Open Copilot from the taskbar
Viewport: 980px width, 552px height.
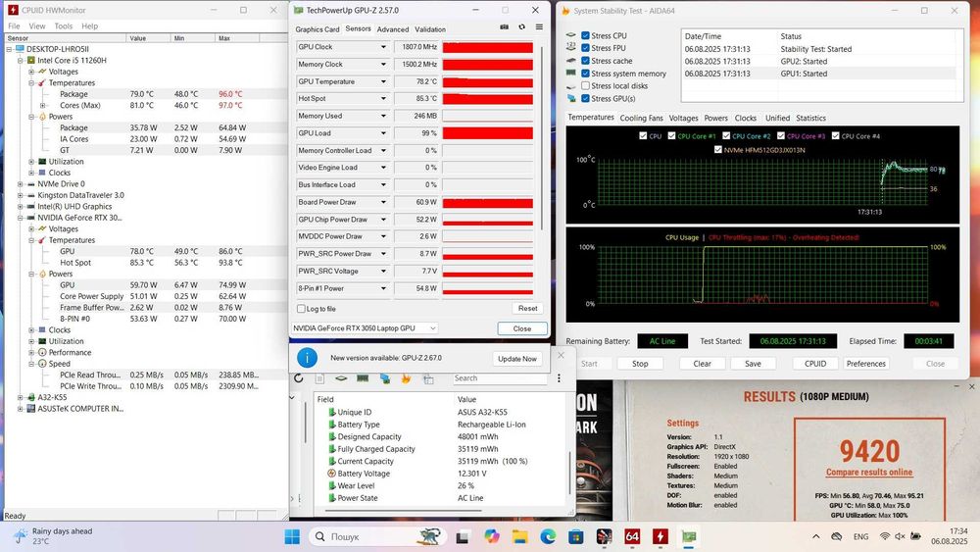491,536
